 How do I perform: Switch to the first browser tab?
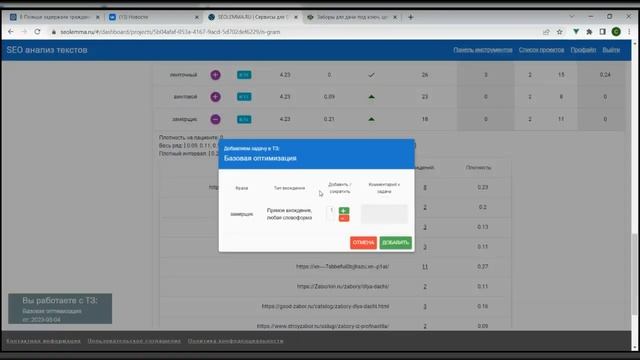[x=54, y=17]
